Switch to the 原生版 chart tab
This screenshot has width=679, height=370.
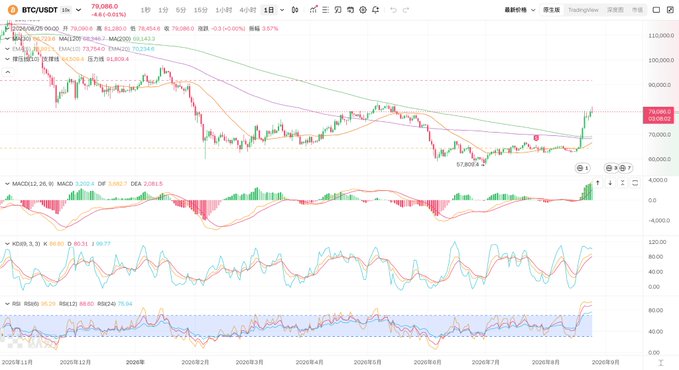click(x=551, y=10)
